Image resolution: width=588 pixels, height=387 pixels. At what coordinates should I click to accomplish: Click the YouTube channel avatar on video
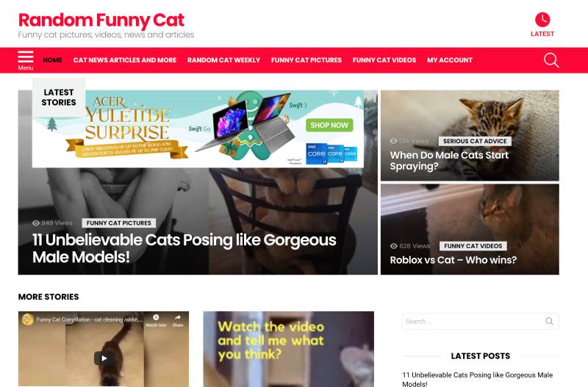pos(27,319)
